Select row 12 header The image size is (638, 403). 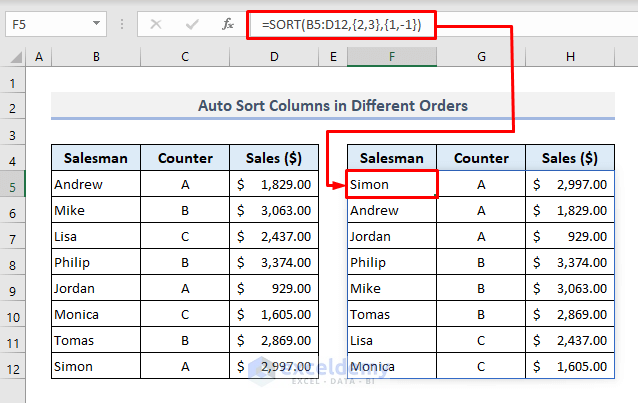pyautogui.click(x=14, y=367)
